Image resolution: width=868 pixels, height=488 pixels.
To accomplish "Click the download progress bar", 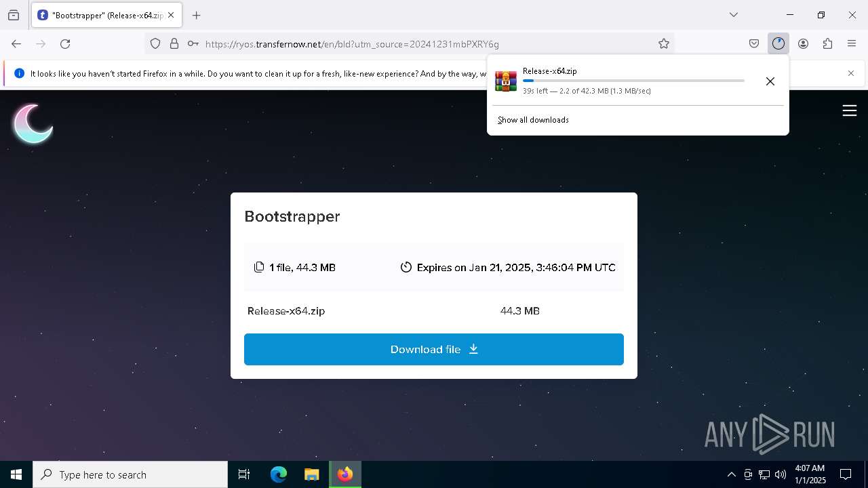I will (x=633, y=81).
